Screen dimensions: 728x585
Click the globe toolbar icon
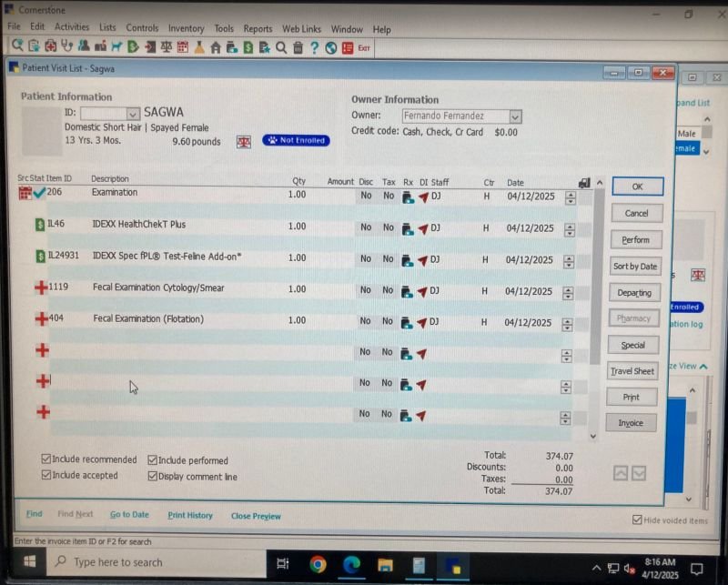(331, 48)
